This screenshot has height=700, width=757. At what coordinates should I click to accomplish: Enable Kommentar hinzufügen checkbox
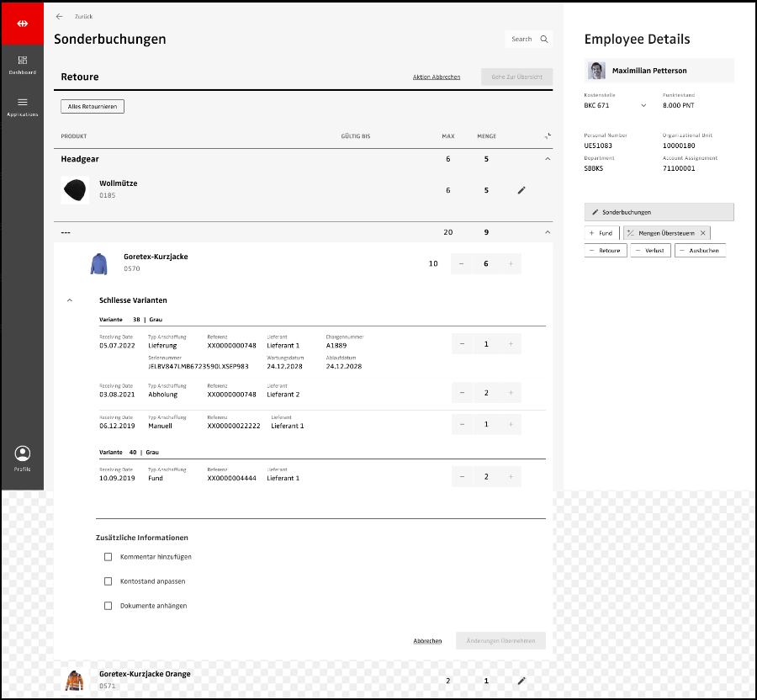pyautogui.click(x=108, y=557)
